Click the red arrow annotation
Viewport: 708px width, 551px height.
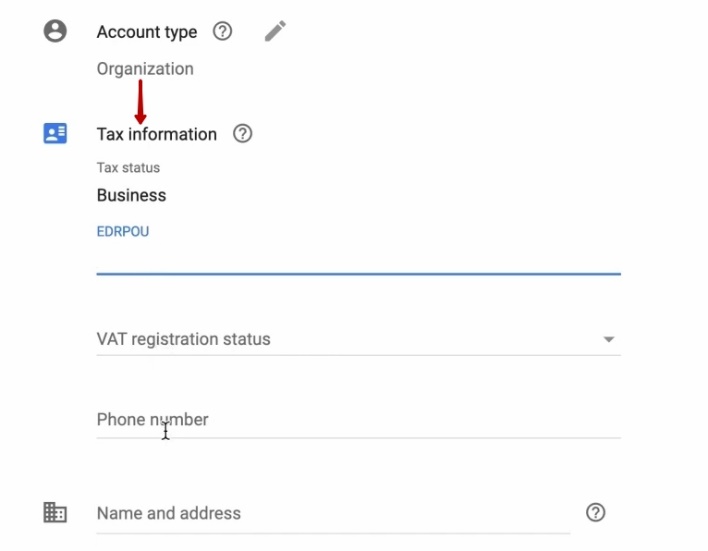[140, 102]
